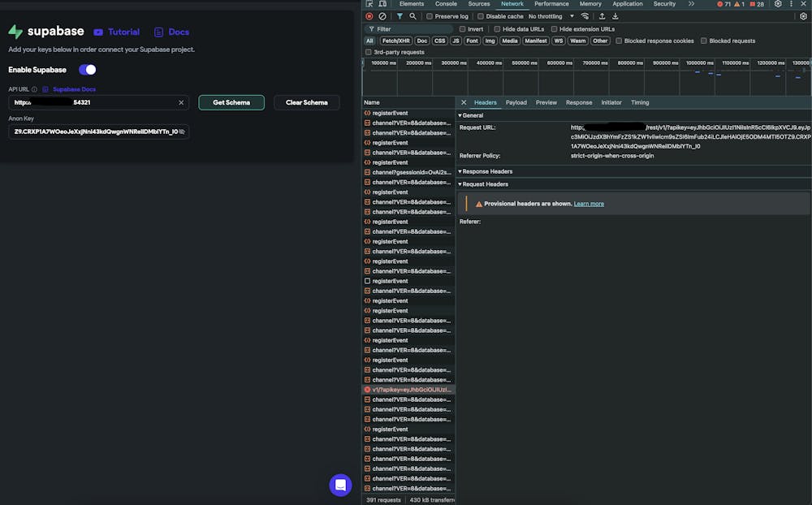Open network search magnifier icon
Image resolution: width=812 pixels, height=505 pixels.
412,16
